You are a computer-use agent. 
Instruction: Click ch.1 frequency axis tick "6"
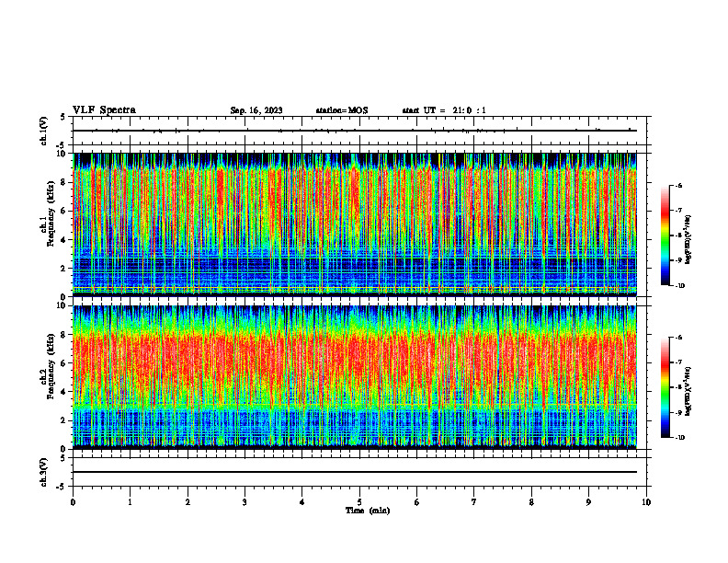[x=64, y=211]
